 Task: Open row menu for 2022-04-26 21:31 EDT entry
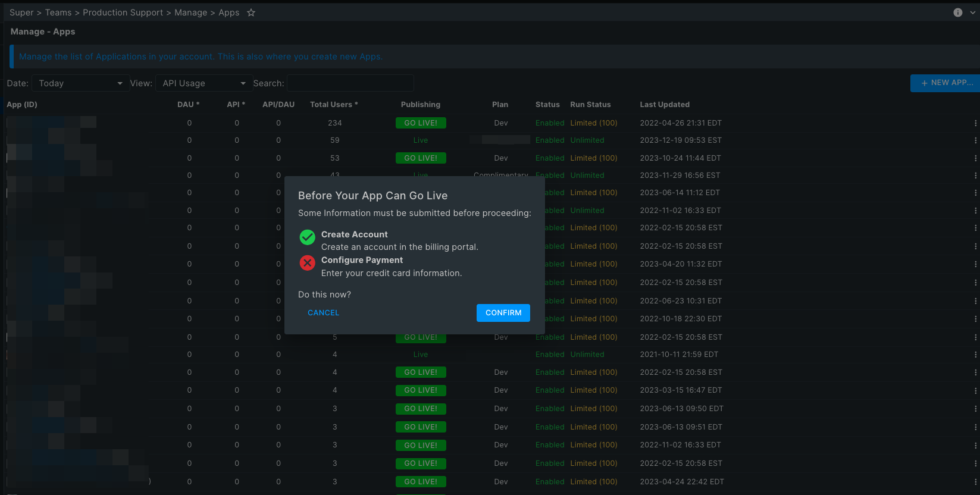(975, 123)
